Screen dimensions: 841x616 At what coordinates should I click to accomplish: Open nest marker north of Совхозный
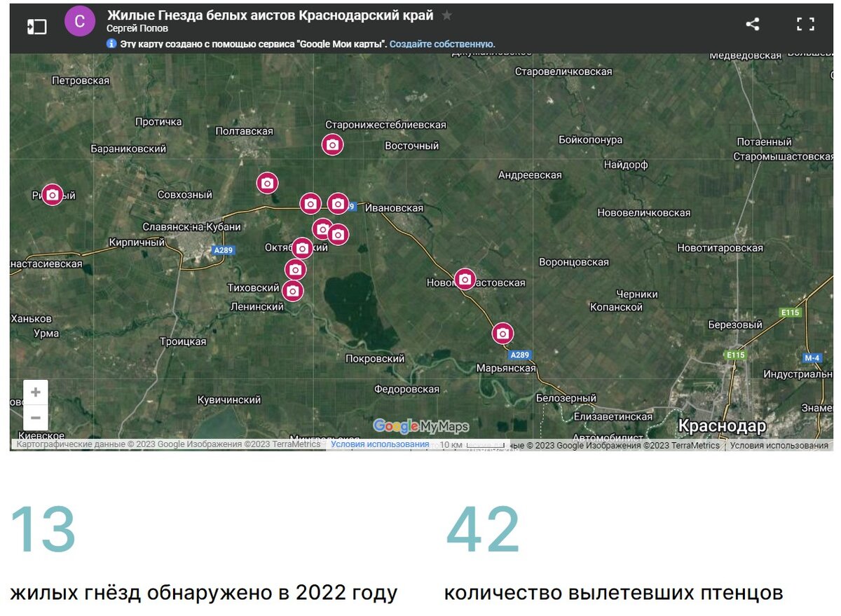pyautogui.click(x=267, y=183)
